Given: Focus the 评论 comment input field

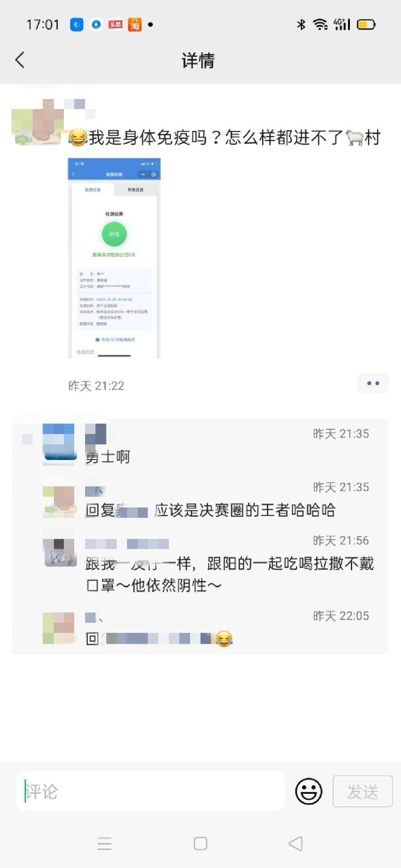Looking at the screenshot, I should tap(150, 791).
